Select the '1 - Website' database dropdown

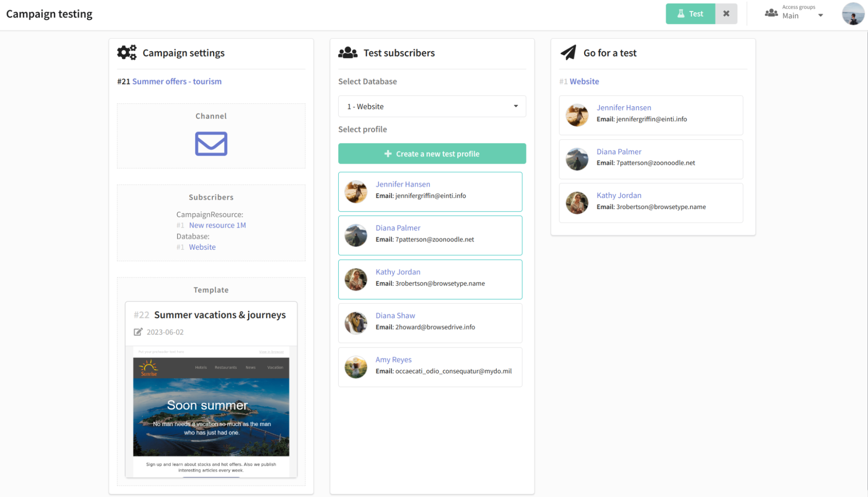(431, 106)
